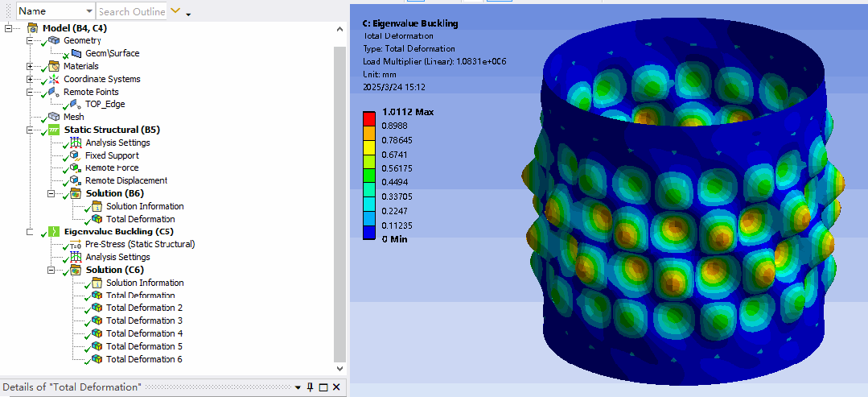Click the '0.2247' legend value
This screenshot has height=397, width=868.
395,211
